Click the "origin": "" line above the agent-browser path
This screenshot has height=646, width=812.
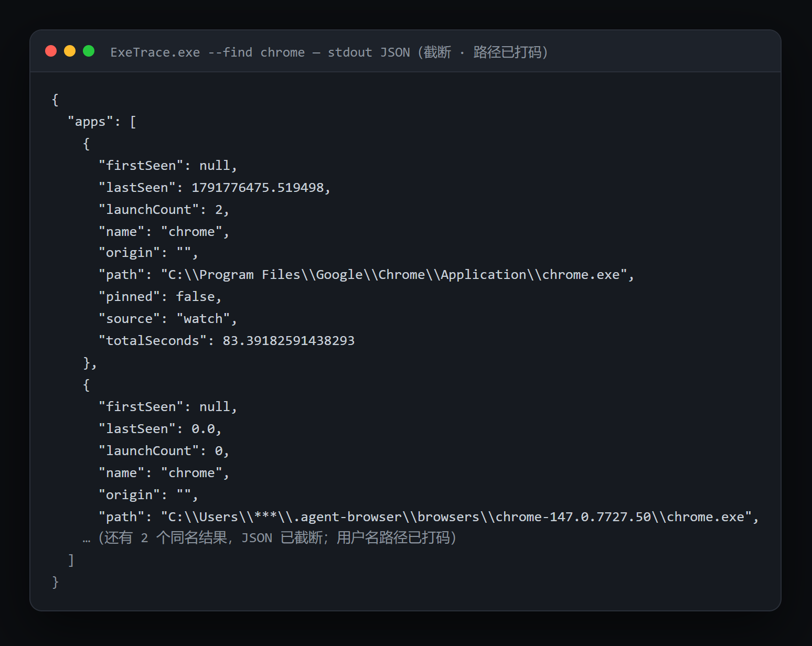(148, 495)
